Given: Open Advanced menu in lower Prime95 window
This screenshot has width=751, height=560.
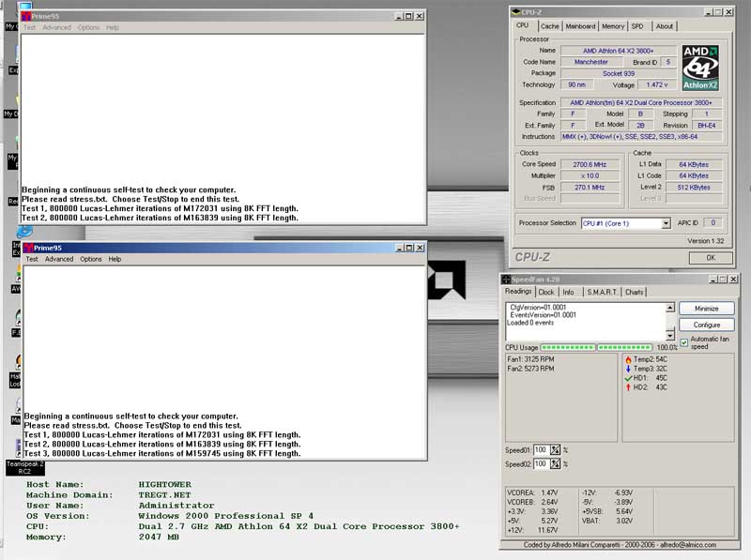Looking at the screenshot, I should (59, 259).
